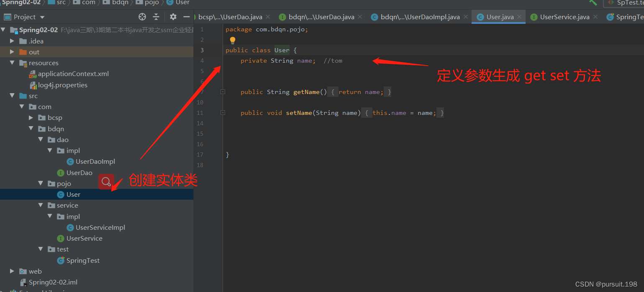
Task: Select the UserDao interface in tree
Action: tap(80, 173)
